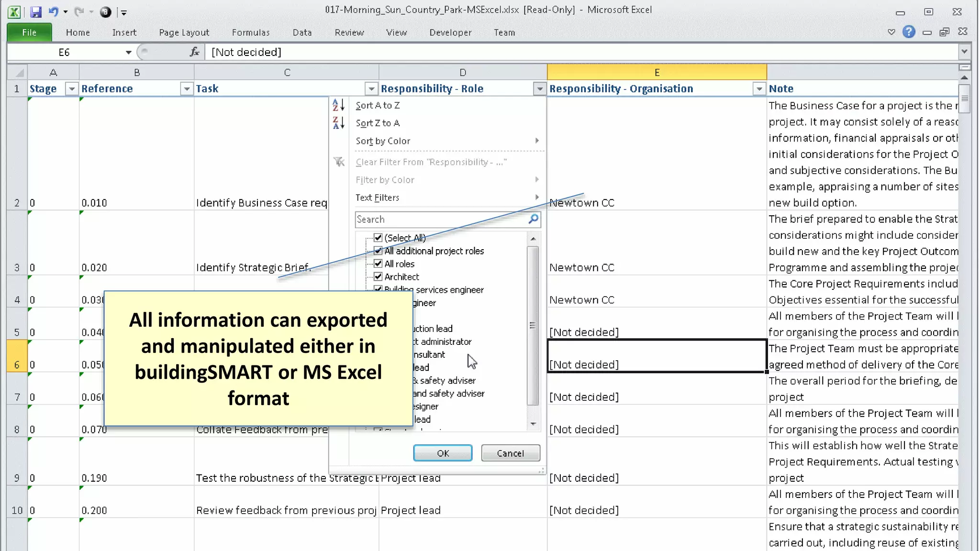
Task: Uncheck Building services engineer option
Action: pos(378,289)
